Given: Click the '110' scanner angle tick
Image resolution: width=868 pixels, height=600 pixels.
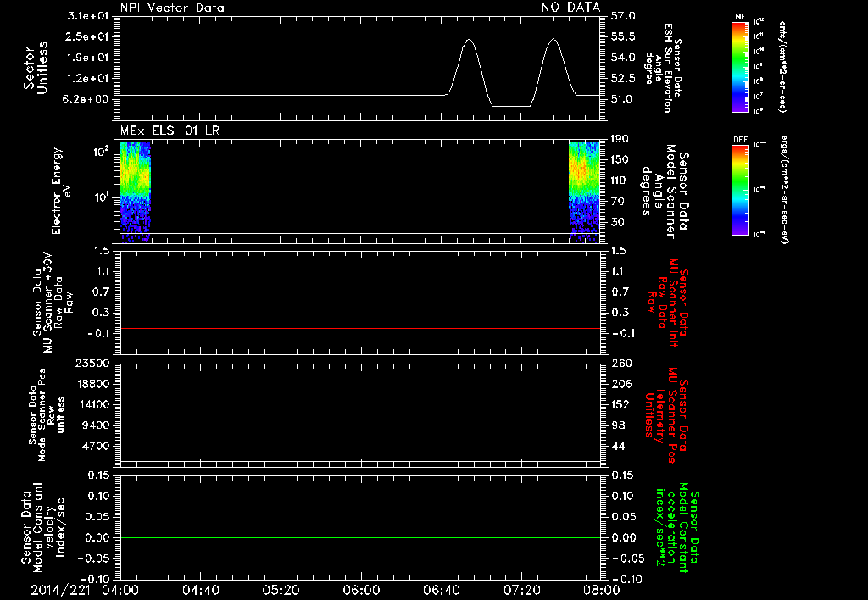Looking at the screenshot, I should (620, 181).
